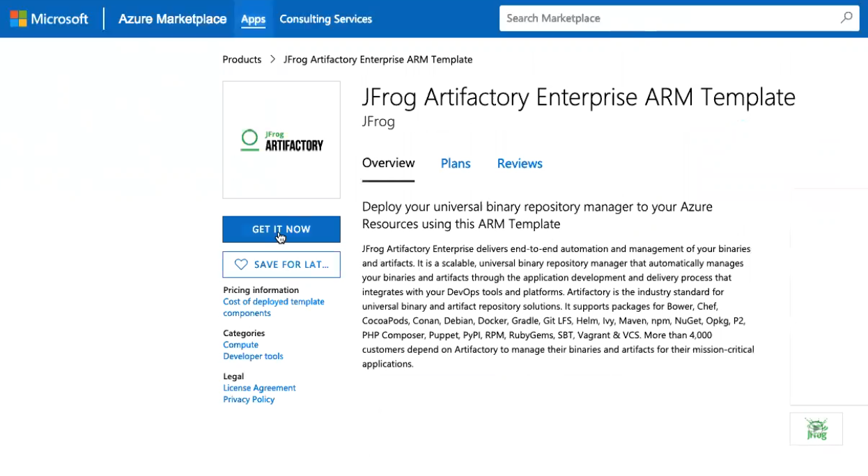Click the Compute category link
This screenshot has width=868, height=476.
[240, 344]
